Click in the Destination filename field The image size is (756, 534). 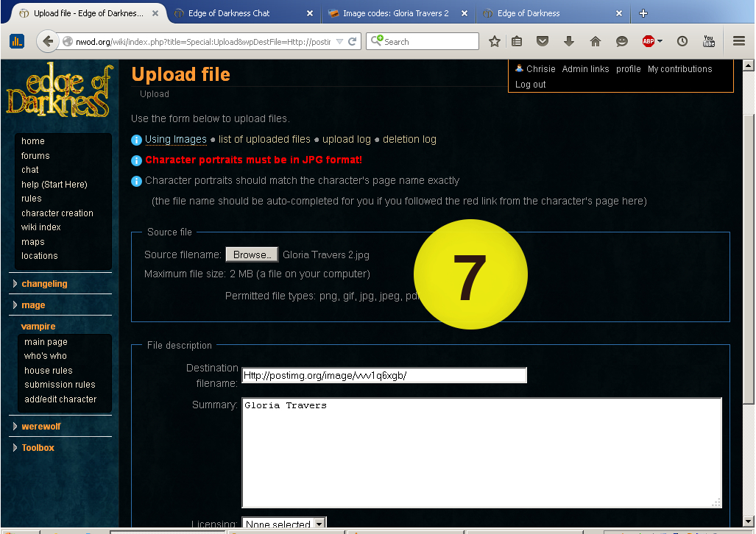pyautogui.click(x=384, y=376)
